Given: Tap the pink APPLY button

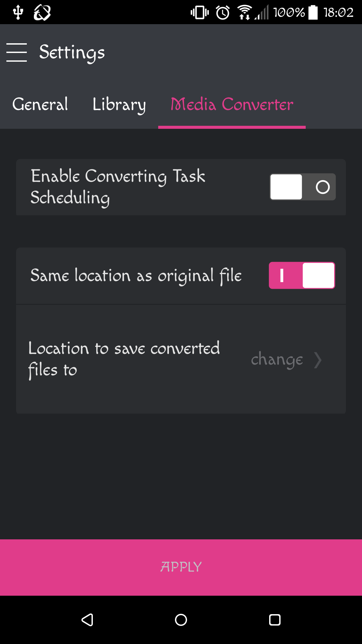Looking at the screenshot, I should [181, 568].
